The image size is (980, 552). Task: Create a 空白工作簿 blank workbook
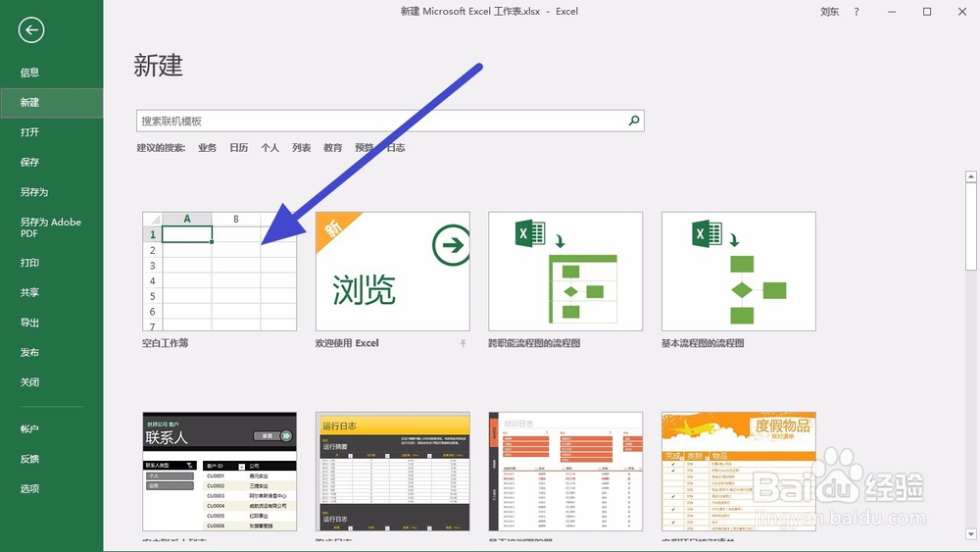[220, 272]
